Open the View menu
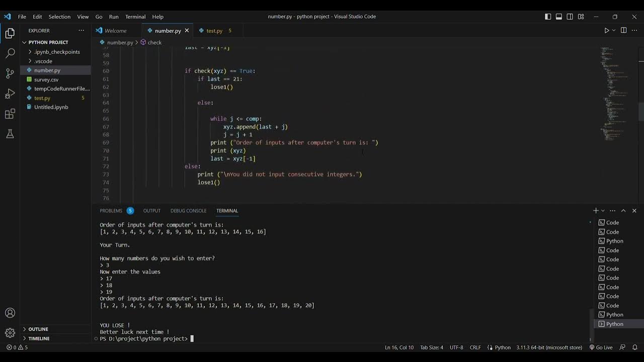Screen dimensions: 644x362 pyautogui.click(x=83, y=17)
